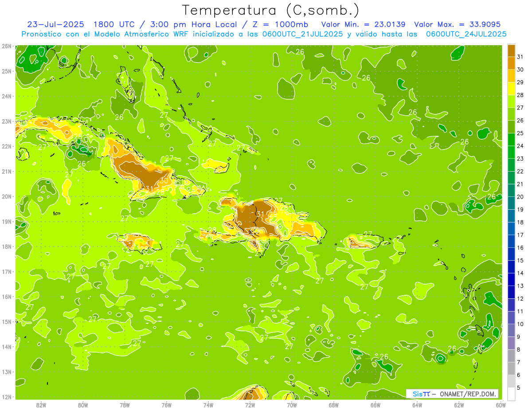Click the 'Valor Max. = 33.9095' text
Screen dimensions: 532x411
(x=457, y=24)
